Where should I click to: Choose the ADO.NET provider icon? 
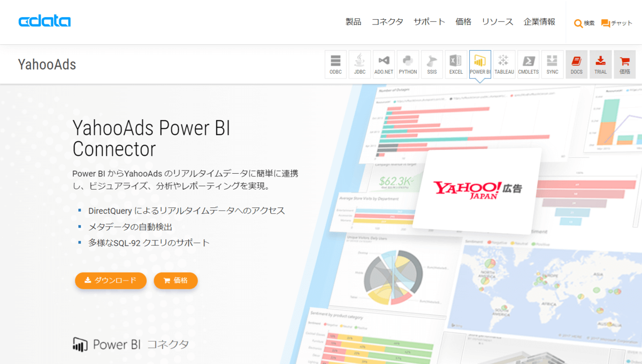pos(384,64)
